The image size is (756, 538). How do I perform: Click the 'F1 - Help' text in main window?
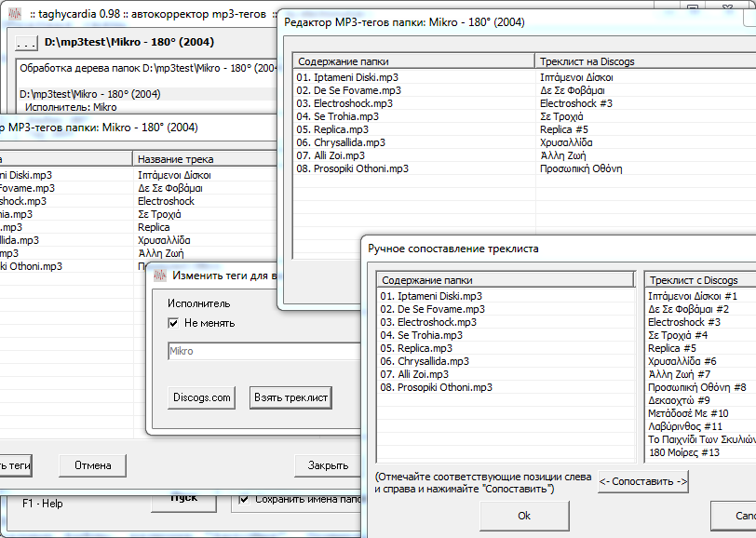[x=43, y=504]
